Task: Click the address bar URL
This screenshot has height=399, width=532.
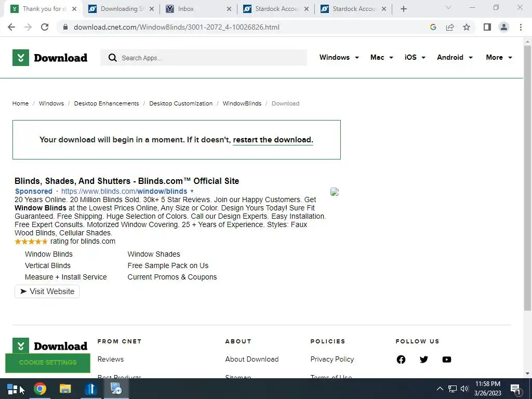Action: tap(177, 27)
